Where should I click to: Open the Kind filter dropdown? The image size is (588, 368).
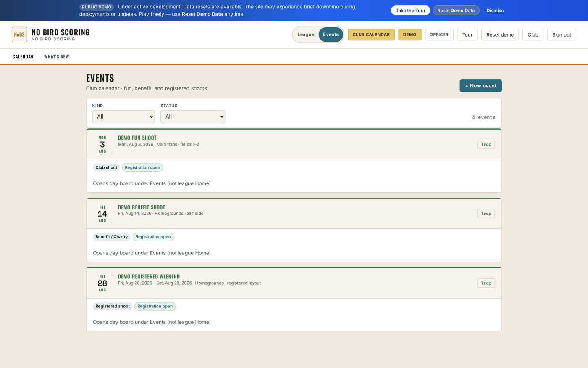click(x=123, y=116)
